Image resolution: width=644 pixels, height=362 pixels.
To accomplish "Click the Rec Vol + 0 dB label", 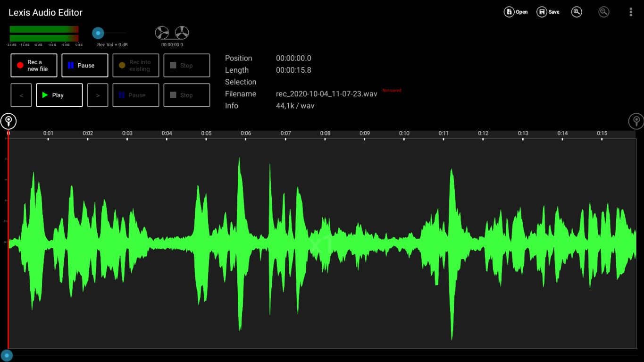I will point(112,45).
